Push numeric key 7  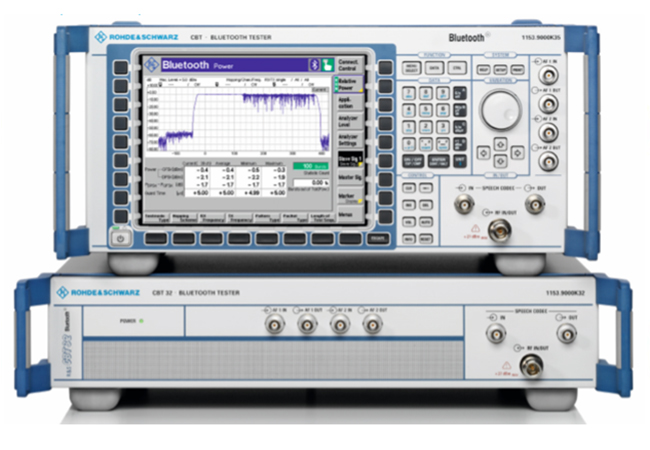[x=409, y=93]
